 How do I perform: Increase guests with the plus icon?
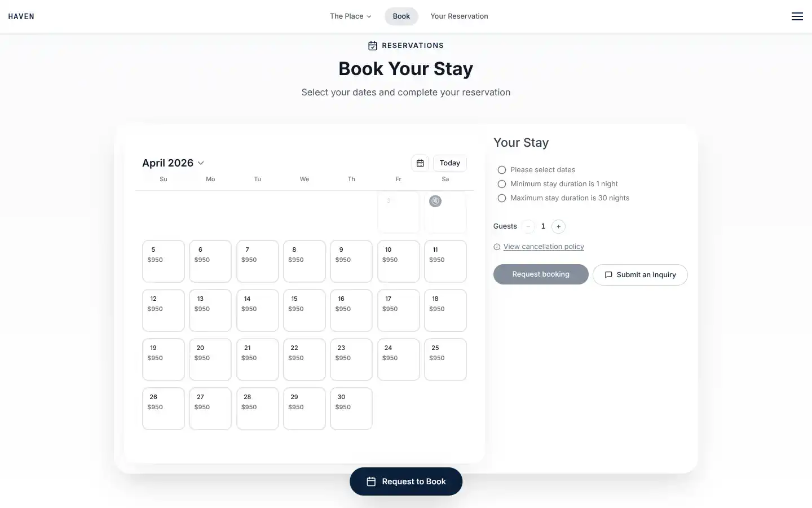coord(558,226)
